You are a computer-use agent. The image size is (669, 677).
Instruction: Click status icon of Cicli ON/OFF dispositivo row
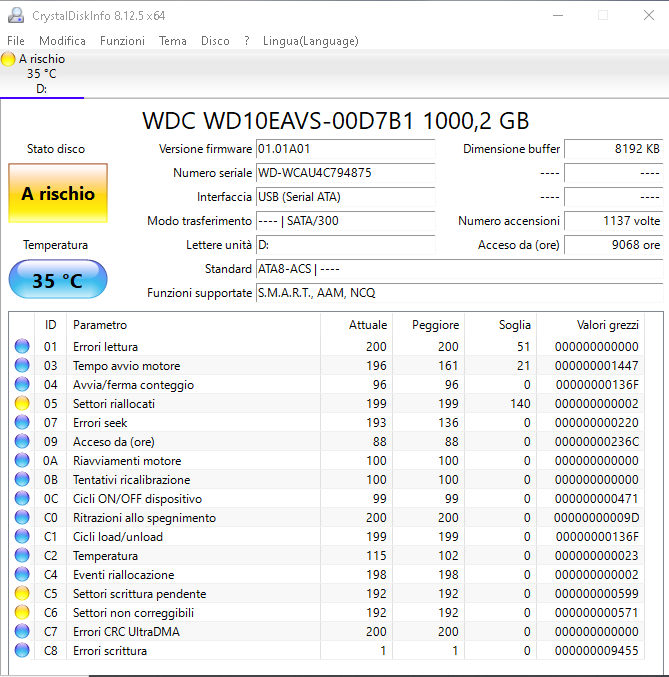tap(22, 498)
